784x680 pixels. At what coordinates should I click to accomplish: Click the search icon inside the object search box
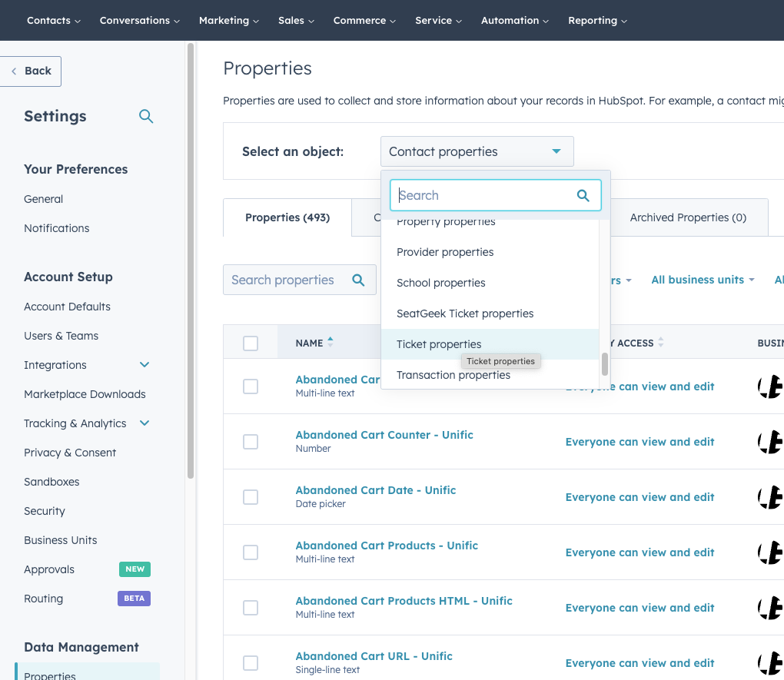pos(583,196)
